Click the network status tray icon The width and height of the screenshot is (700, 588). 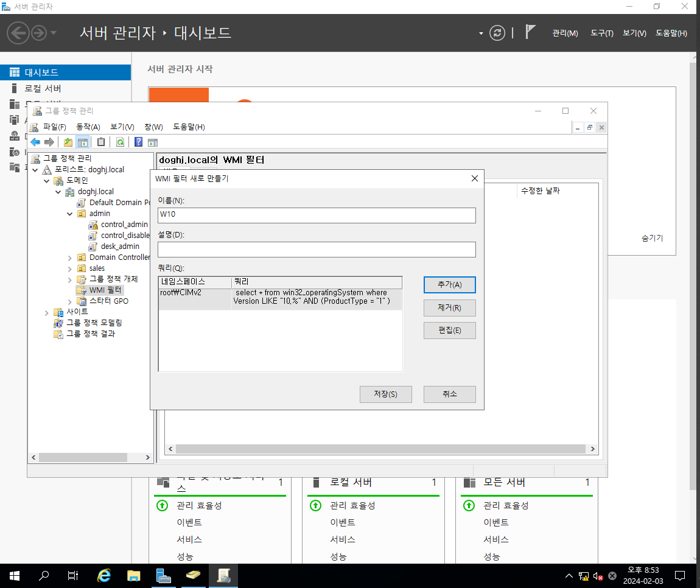[584, 576]
